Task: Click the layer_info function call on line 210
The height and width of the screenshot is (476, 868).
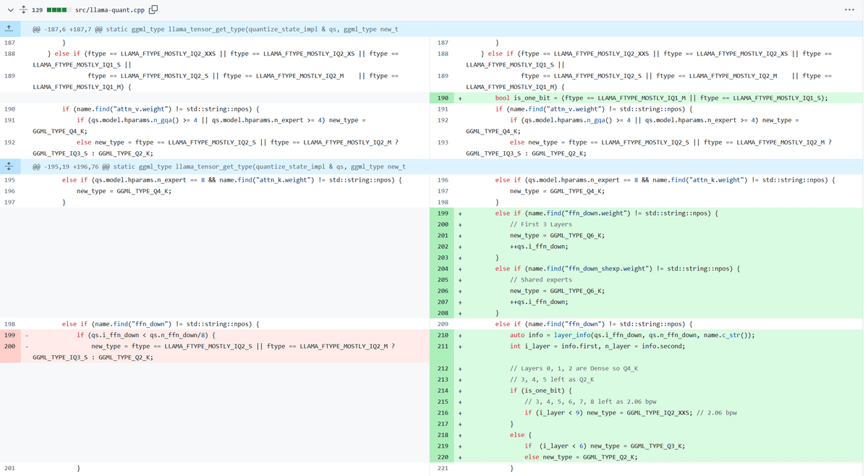Action: [x=572, y=335]
